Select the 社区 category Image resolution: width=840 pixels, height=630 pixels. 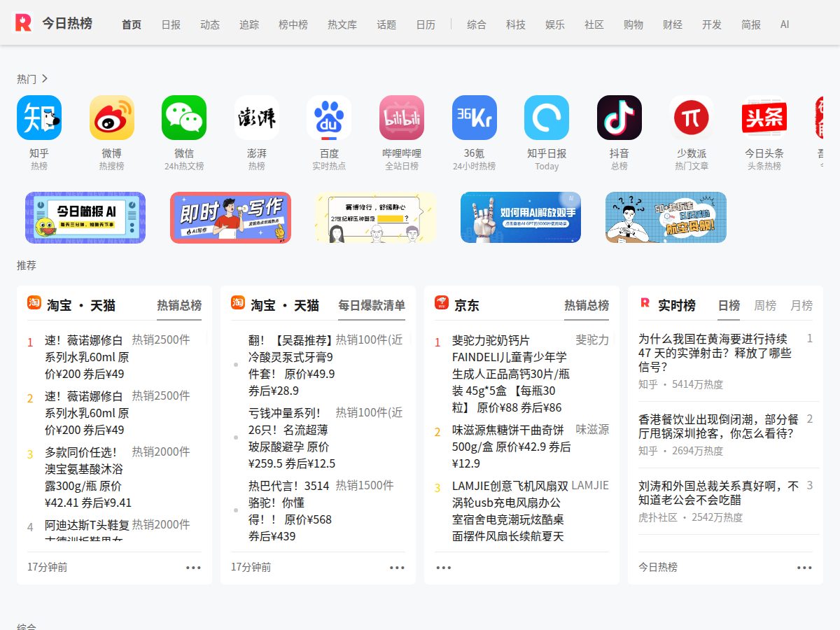(594, 24)
